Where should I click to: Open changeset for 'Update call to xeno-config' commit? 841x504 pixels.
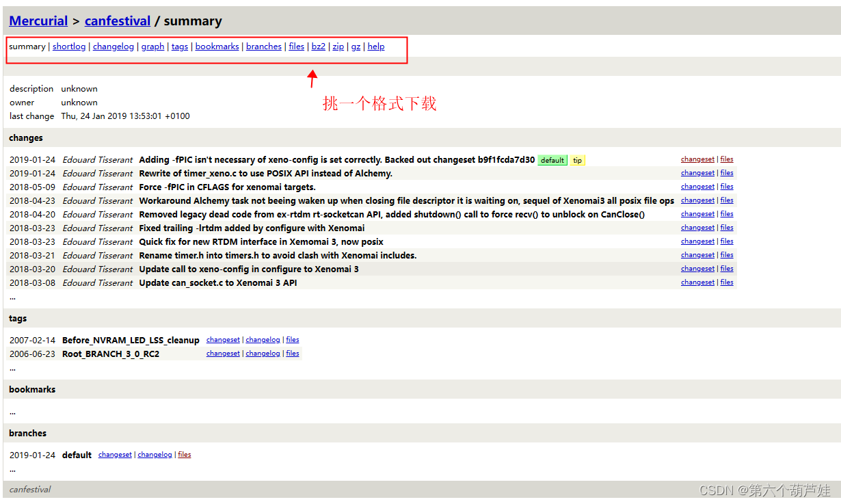[697, 269]
